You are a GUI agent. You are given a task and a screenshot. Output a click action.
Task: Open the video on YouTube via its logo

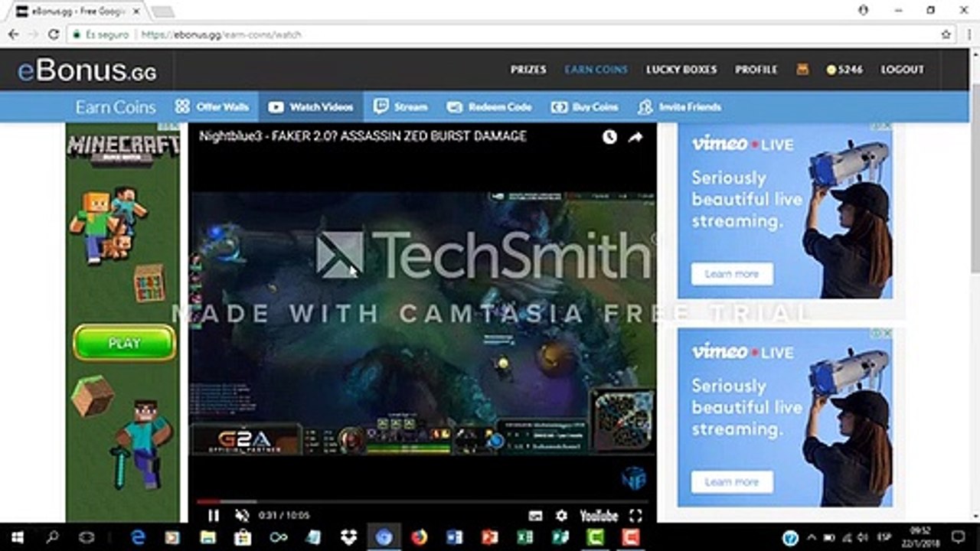pos(599,516)
